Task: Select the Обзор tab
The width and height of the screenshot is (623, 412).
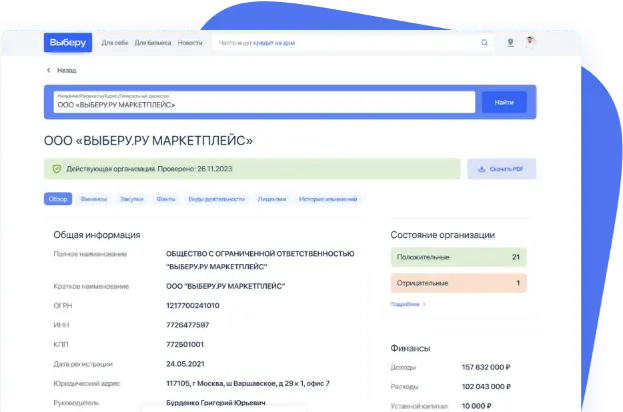Action: 57,199
